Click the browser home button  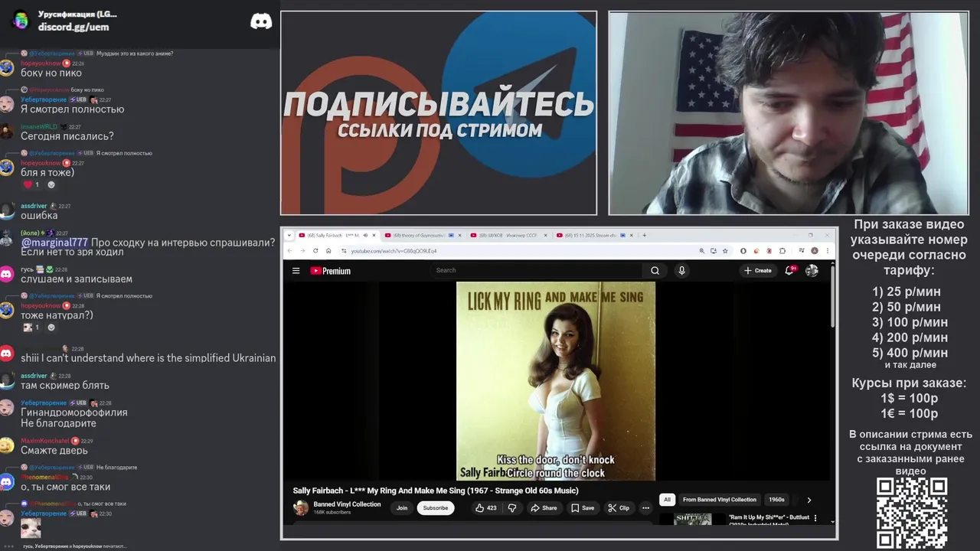328,250
